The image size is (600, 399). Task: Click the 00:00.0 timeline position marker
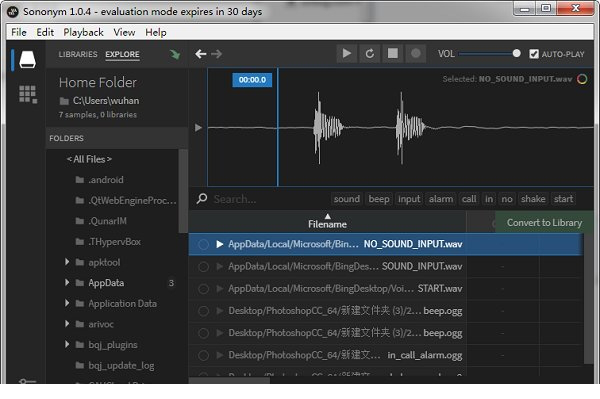[252, 80]
